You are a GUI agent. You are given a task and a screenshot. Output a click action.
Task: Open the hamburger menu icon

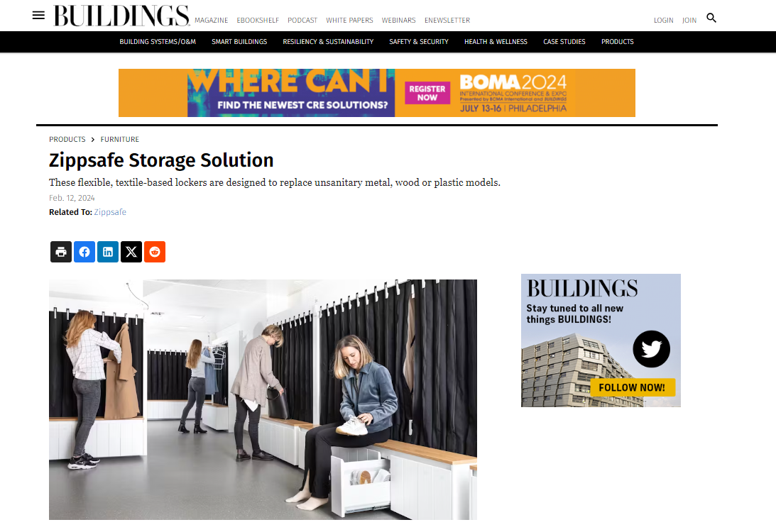click(38, 16)
